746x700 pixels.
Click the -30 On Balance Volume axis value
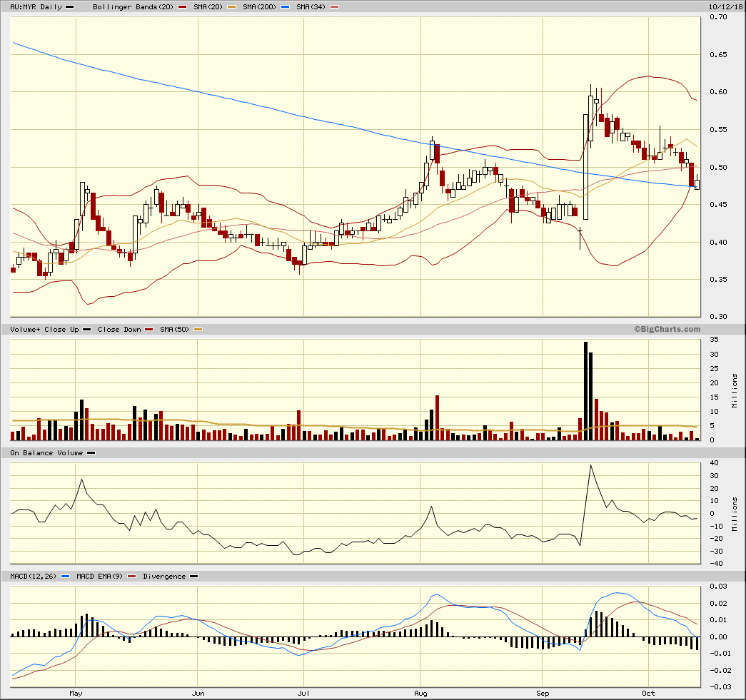pyautogui.click(x=716, y=551)
